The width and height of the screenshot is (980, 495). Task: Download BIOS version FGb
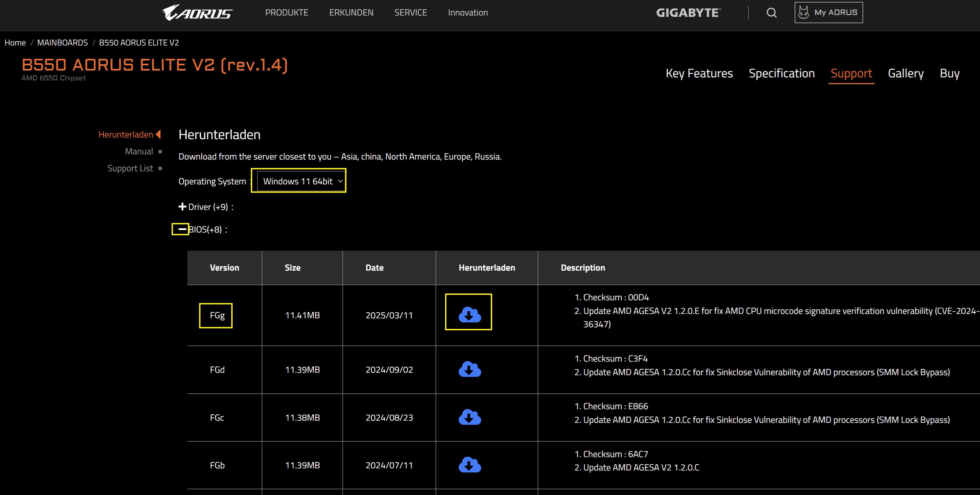click(470, 465)
